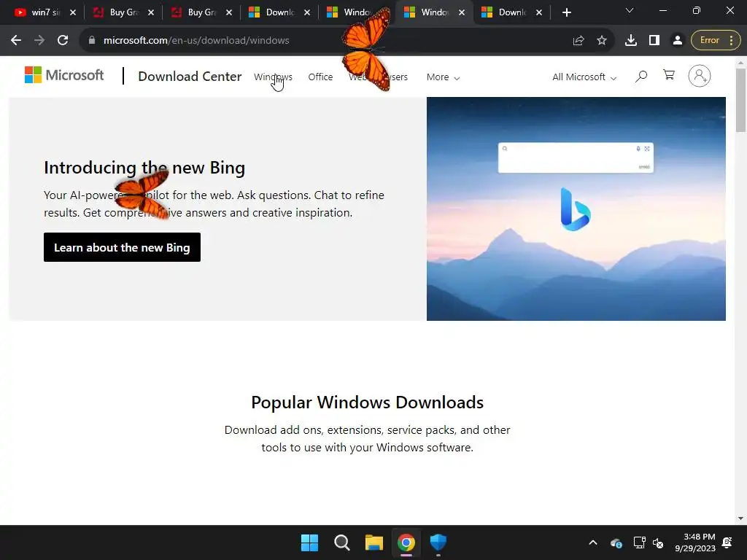Viewport: 747px width, 560px height.
Task: Expand the More navigation dropdown
Action: [443, 77]
